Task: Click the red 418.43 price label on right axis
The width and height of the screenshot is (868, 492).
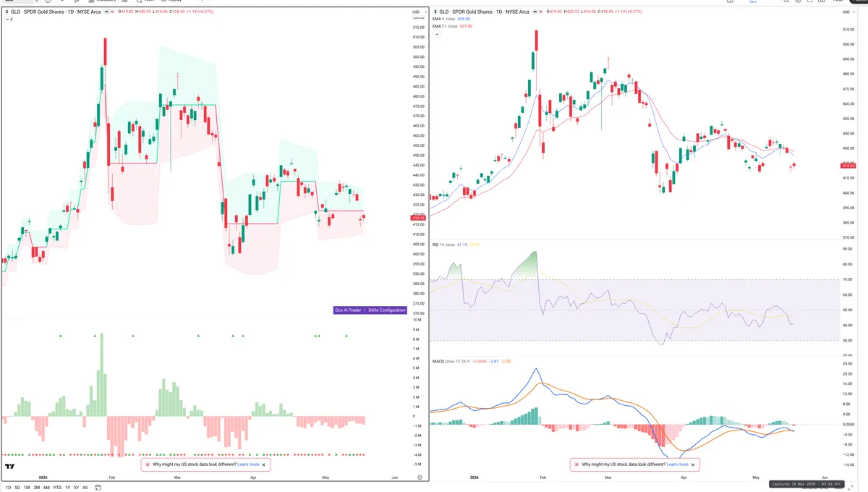Action: (x=849, y=166)
